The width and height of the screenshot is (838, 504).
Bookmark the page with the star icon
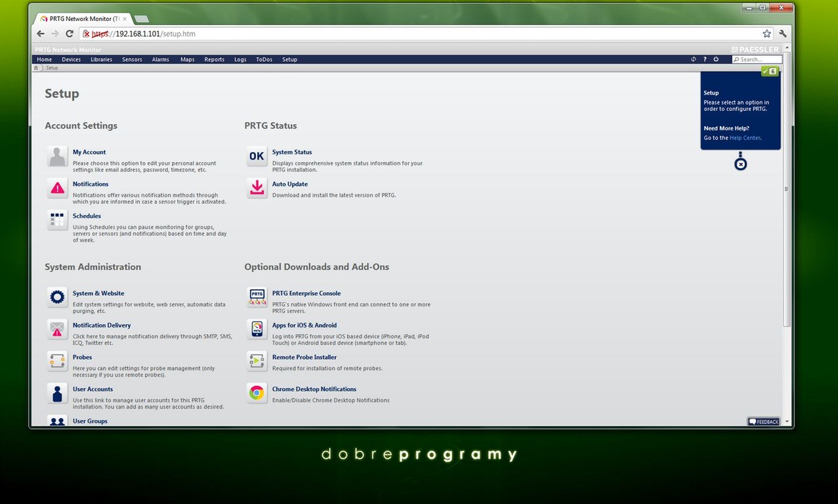[x=766, y=33]
